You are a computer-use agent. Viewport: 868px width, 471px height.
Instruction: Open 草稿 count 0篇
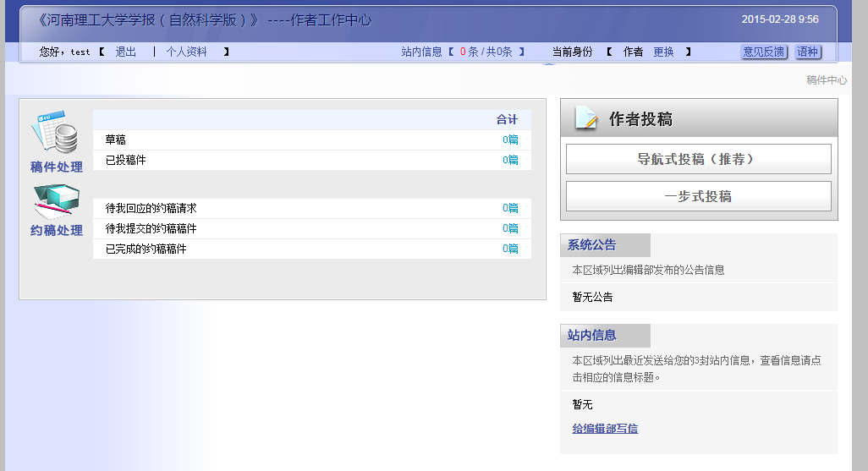[x=510, y=140]
